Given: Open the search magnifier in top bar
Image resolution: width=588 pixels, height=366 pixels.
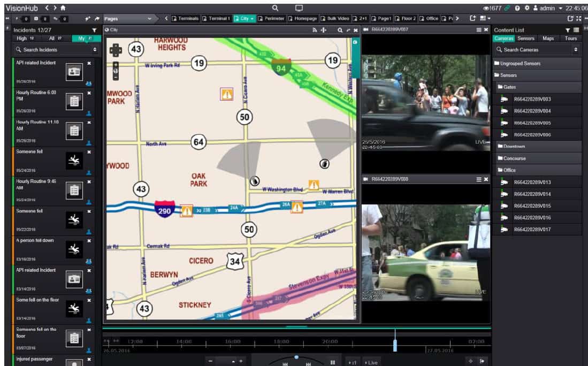Looking at the screenshot, I should tap(275, 8).
